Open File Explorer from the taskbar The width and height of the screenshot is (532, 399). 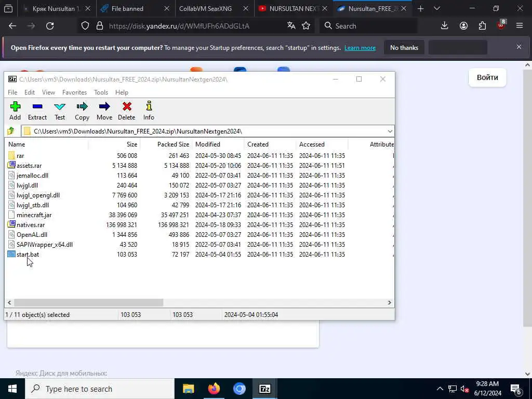pos(188,389)
